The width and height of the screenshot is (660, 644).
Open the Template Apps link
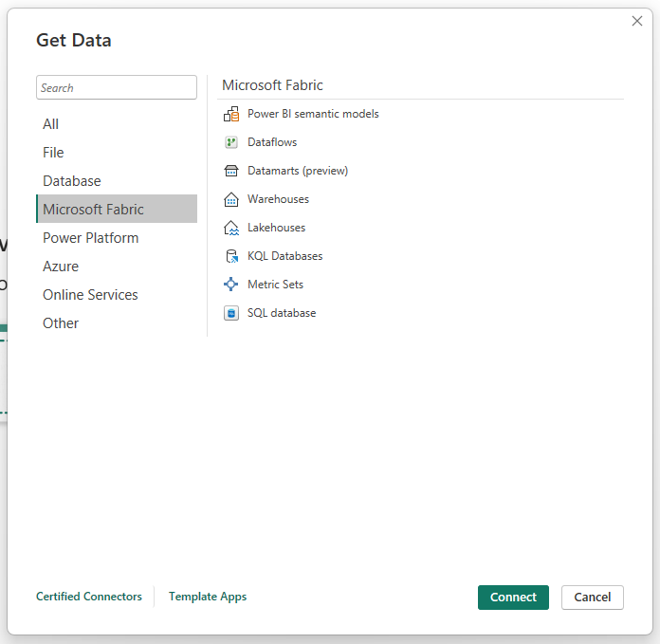pos(208,597)
